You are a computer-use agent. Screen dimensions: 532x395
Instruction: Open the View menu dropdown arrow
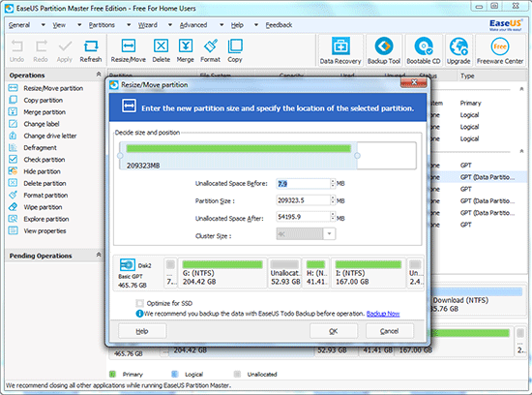pos(79,25)
